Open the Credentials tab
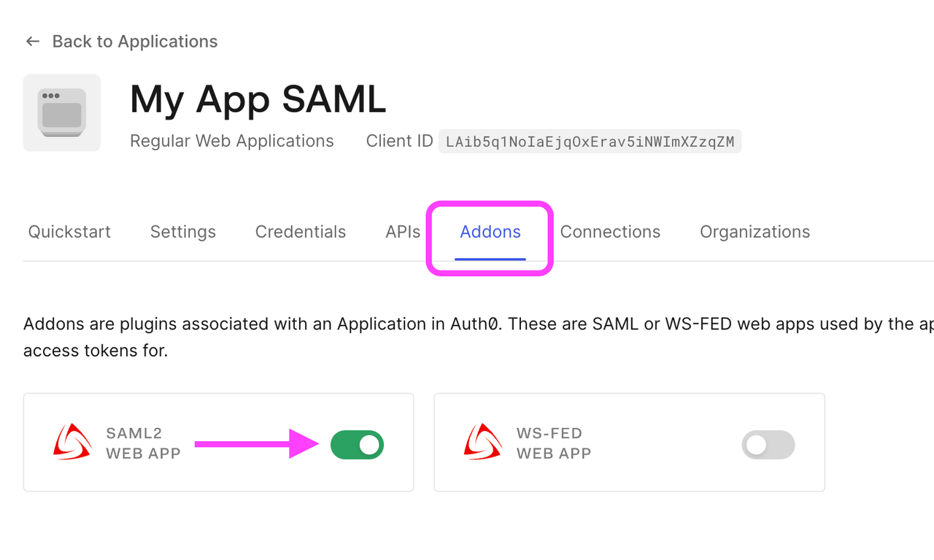This screenshot has width=934, height=560. tap(300, 231)
